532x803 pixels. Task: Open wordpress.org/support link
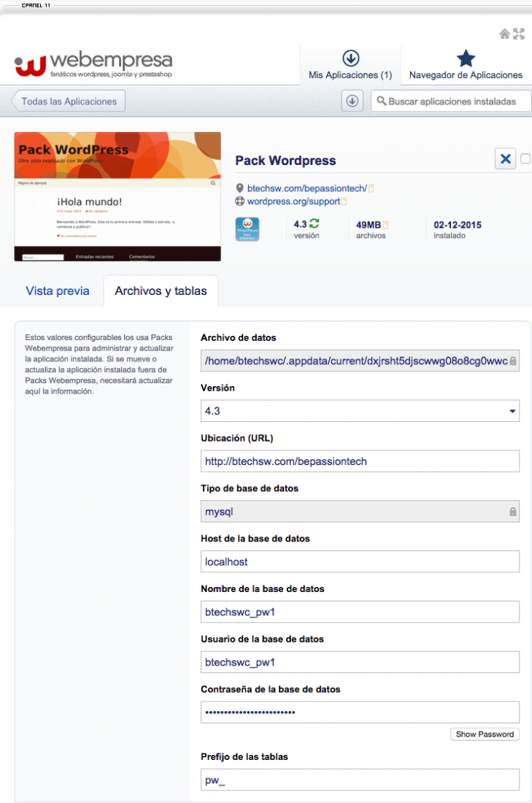point(293,201)
